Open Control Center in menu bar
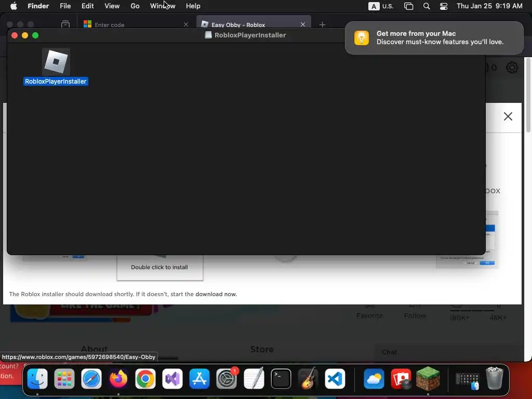The image size is (532, 399). coord(444,6)
